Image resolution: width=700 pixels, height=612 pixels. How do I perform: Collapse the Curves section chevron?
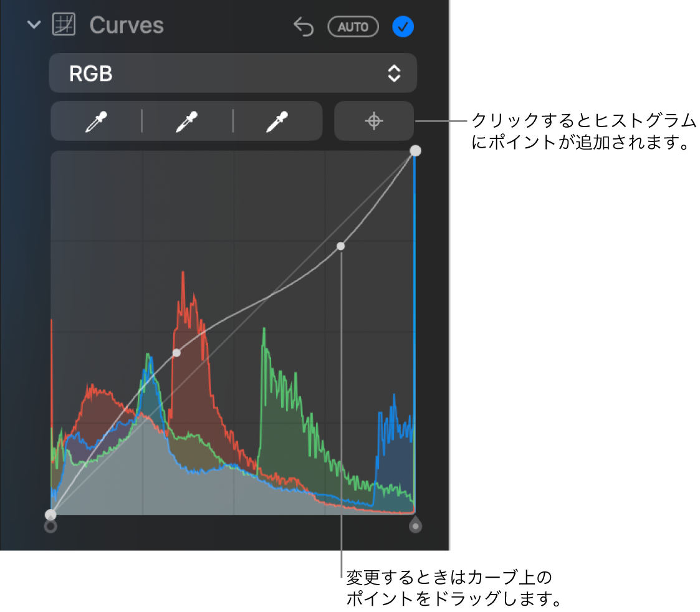click(x=34, y=24)
